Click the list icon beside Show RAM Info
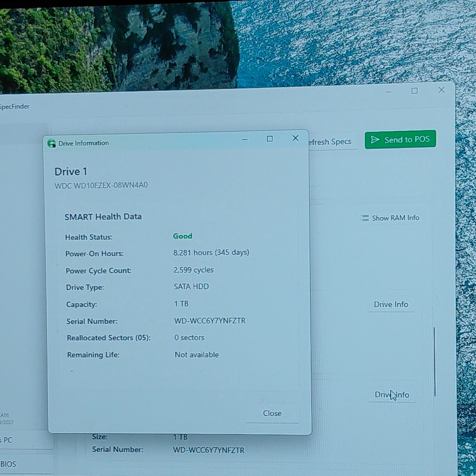Viewport: 476px width, 476px height. click(x=365, y=218)
